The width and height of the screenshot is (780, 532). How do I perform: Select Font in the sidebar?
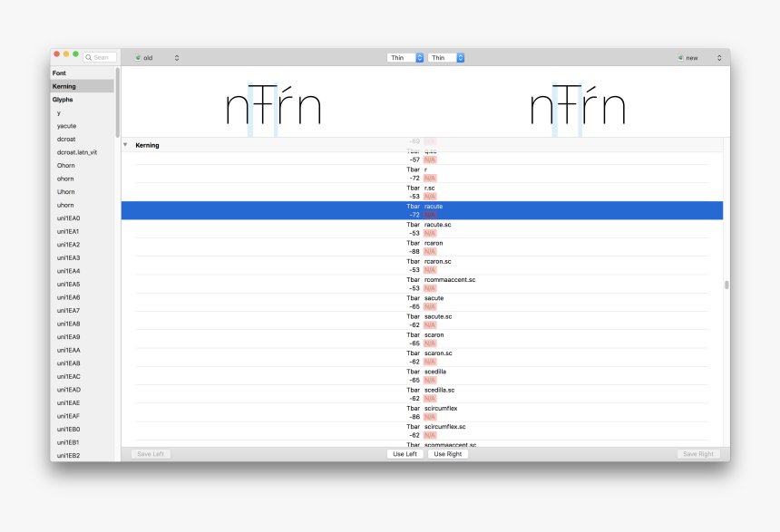[x=59, y=73]
